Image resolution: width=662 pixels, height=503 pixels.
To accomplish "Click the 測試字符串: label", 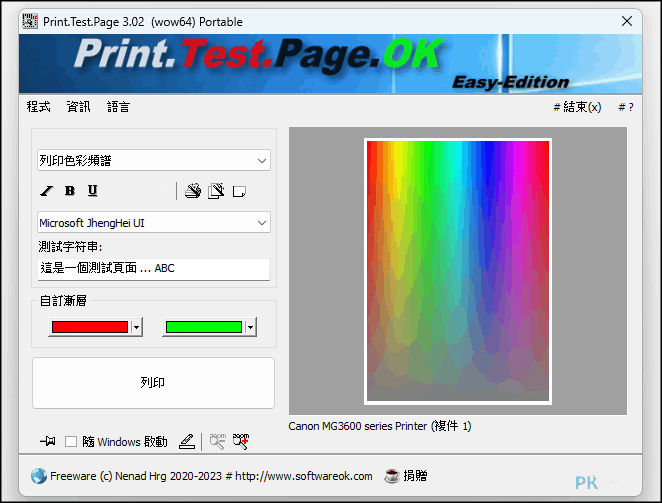I will [71, 247].
